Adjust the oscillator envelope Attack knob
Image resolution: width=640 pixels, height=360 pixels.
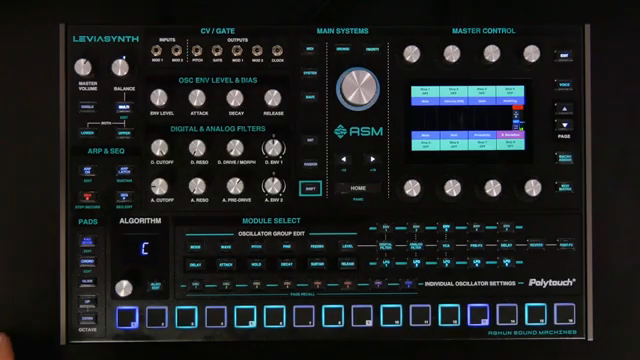197,98
